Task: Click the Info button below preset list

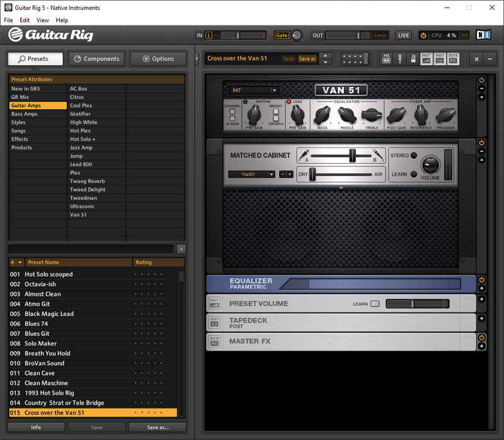Action: [36, 427]
